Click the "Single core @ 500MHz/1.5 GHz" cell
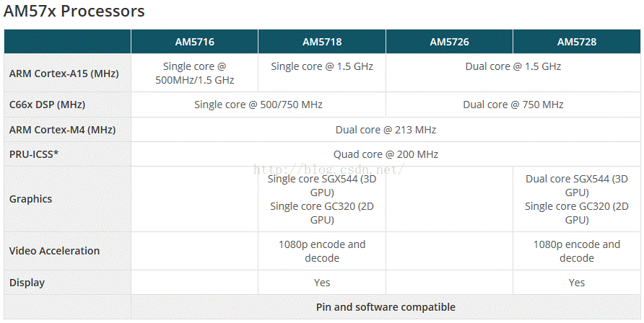This screenshot has height=323, width=644. click(194, 73)
